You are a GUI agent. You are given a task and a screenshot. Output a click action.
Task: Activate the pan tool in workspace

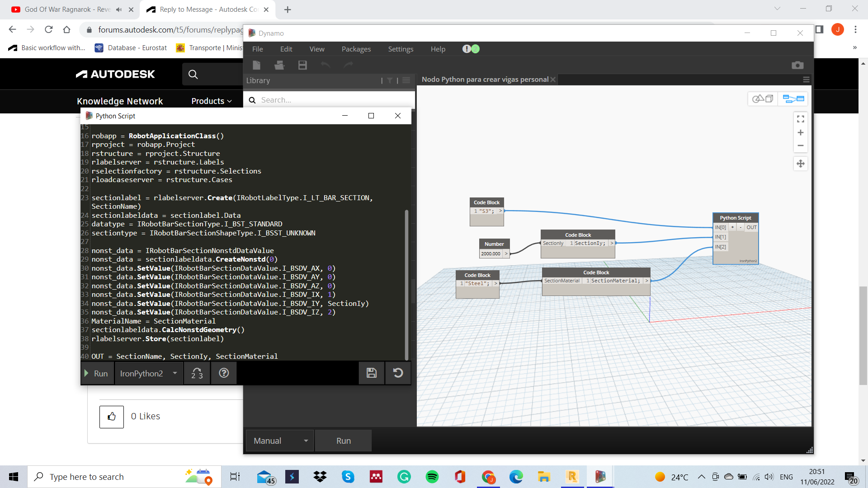tap(800, 164)
